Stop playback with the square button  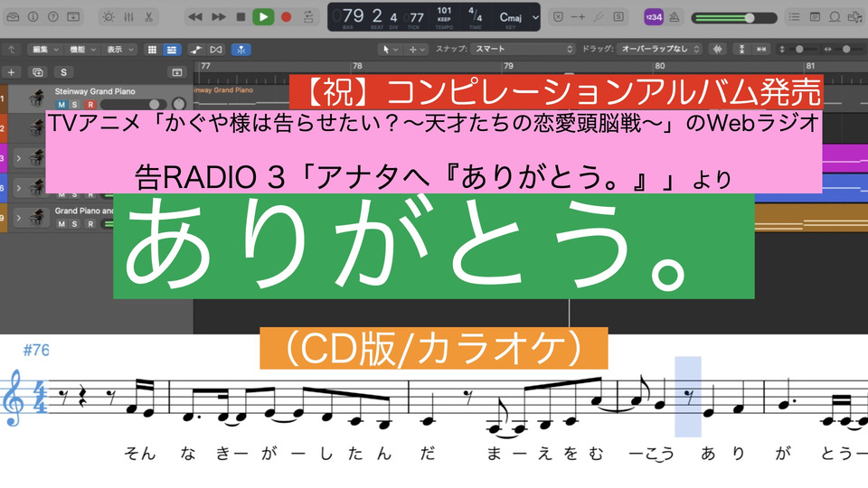point(241,16)
